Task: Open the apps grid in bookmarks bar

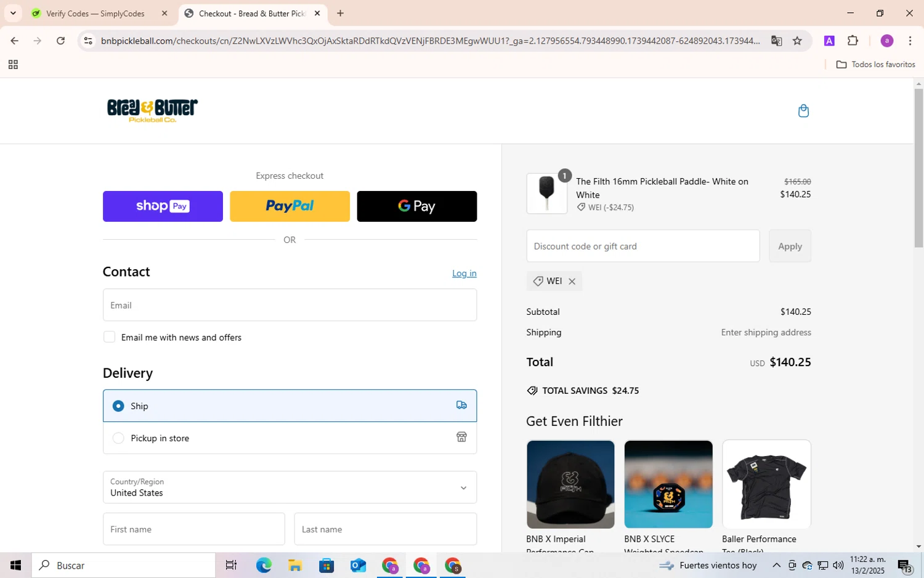Action: pyautogui.click(x=13, y=65)
